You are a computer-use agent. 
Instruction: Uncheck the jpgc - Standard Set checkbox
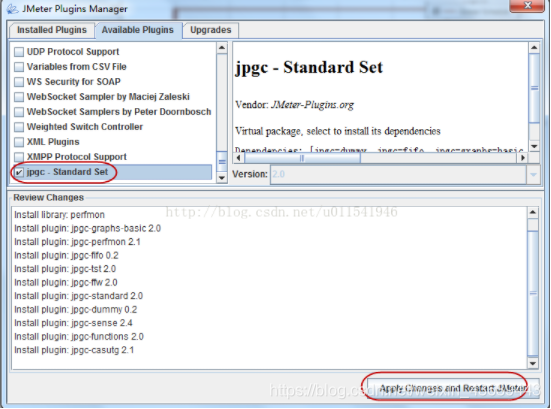pyautogui.click(x=19, y=172)
